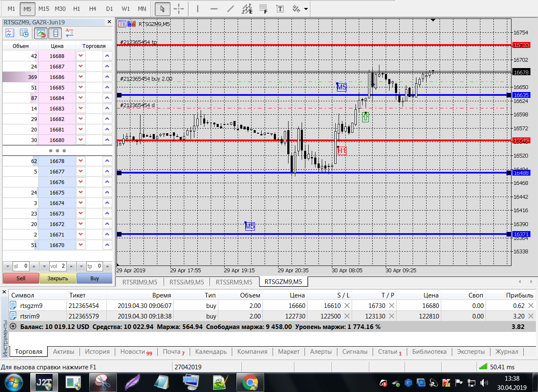Open J2T app in Windows taskbar
This screenshot has width=538, height=392.
[x=44, y=382]
